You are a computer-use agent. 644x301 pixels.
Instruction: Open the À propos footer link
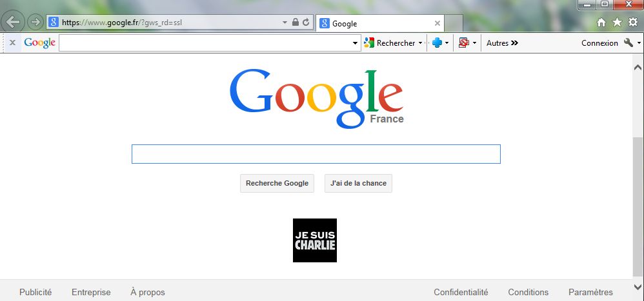click(147, 293)
